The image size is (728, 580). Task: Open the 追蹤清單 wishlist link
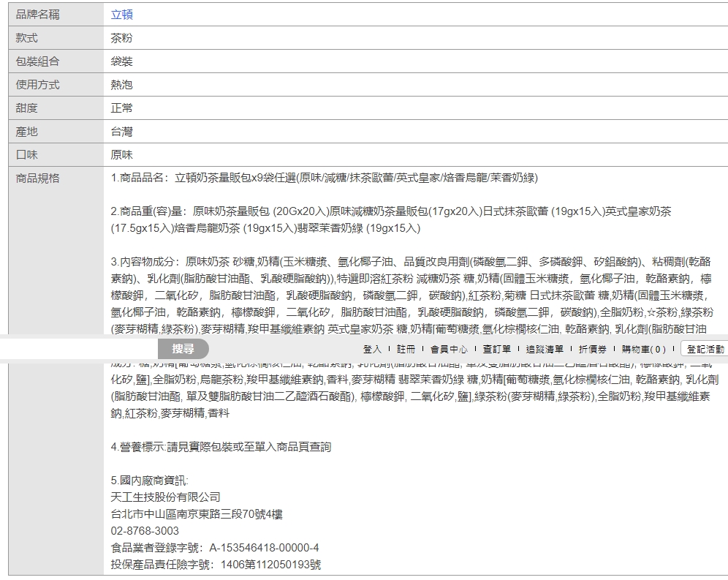pos(545,349)
